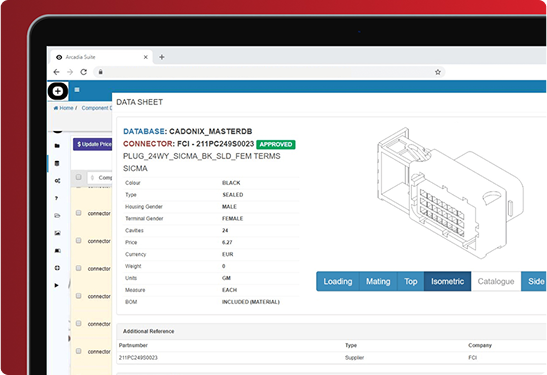Click the Partnumber column header
The image size is (547, 375).
tap(133, 345)
